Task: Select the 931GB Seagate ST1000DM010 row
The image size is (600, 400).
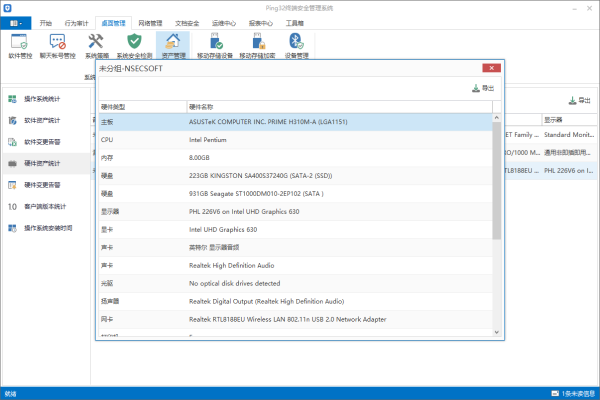Action: click(x=295, y=194)
